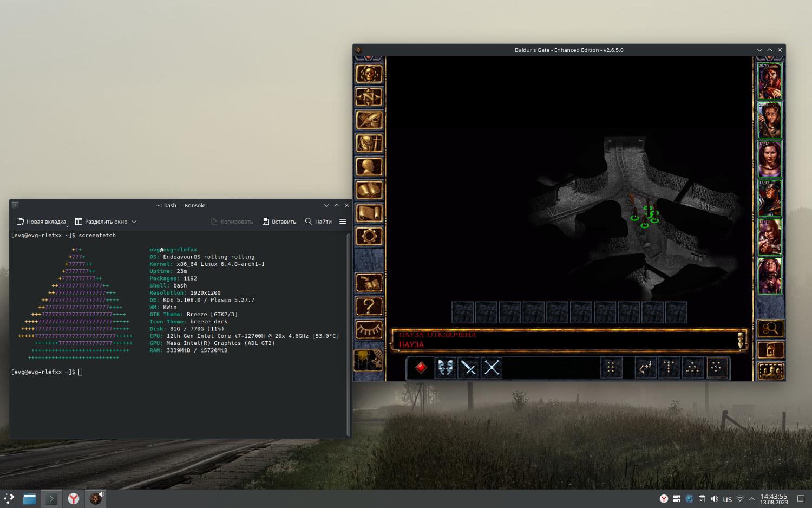Switch to Konsole taskbar entry

point(51,499)
